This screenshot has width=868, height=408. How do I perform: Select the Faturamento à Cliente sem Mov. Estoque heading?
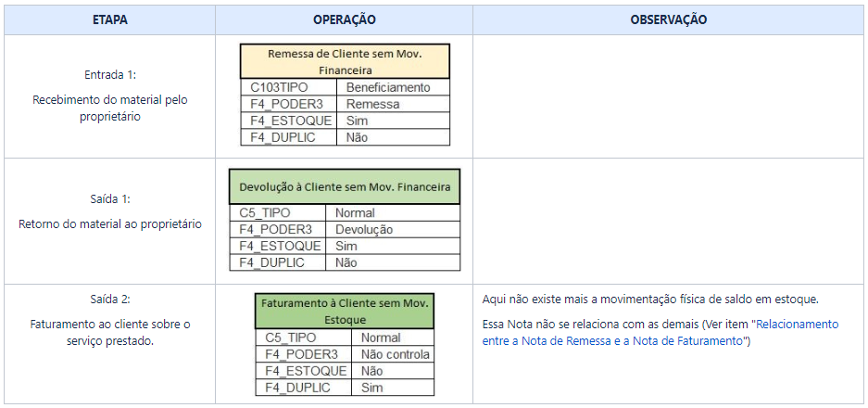[345, 312]
